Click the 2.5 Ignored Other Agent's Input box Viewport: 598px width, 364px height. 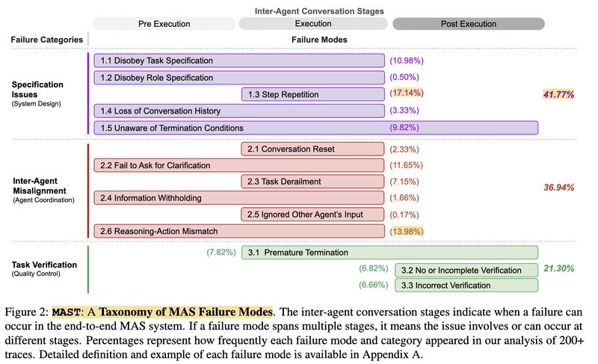(x=313, y=215)
